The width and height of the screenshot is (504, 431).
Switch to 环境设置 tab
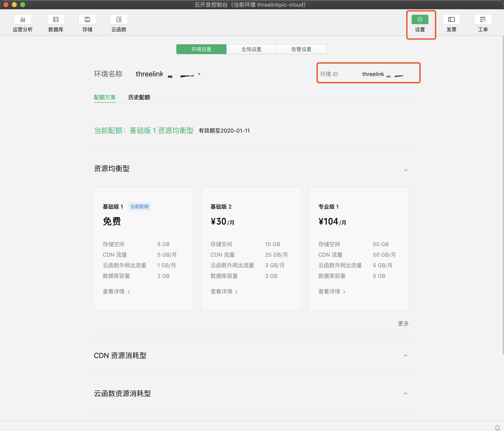[201, 49]
